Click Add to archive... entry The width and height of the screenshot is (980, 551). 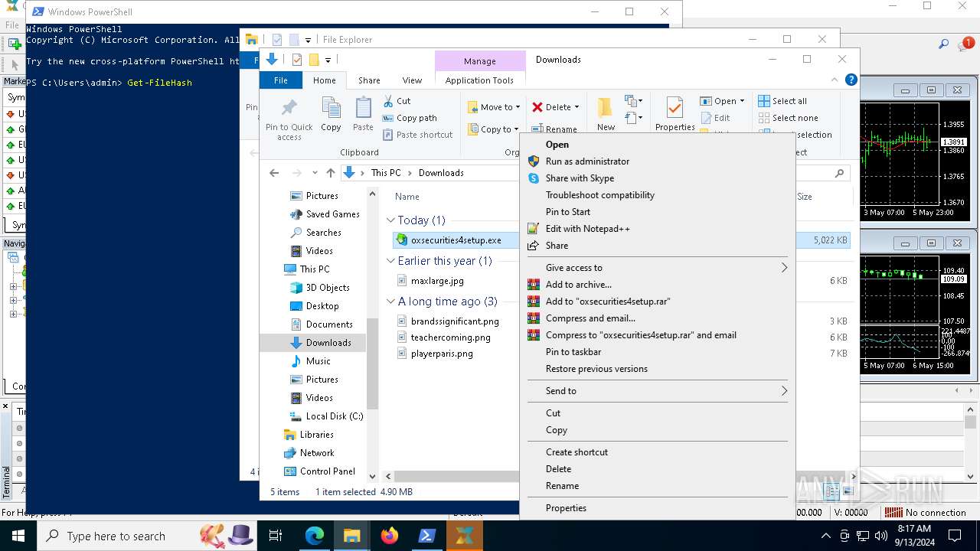point(578,285)
